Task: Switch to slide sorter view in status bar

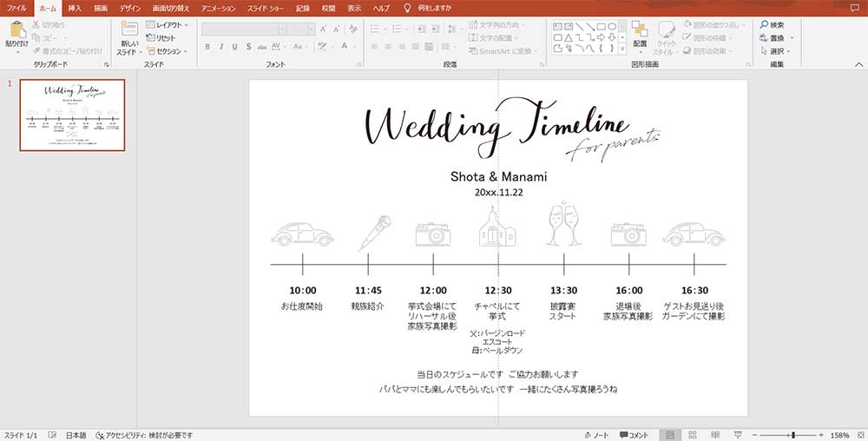Action: 692,434
